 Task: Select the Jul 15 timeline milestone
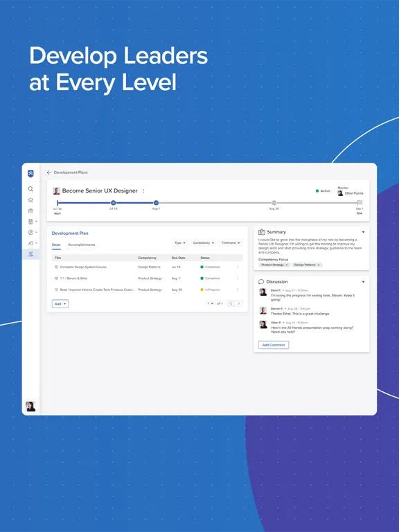click(x=114, y=202)
